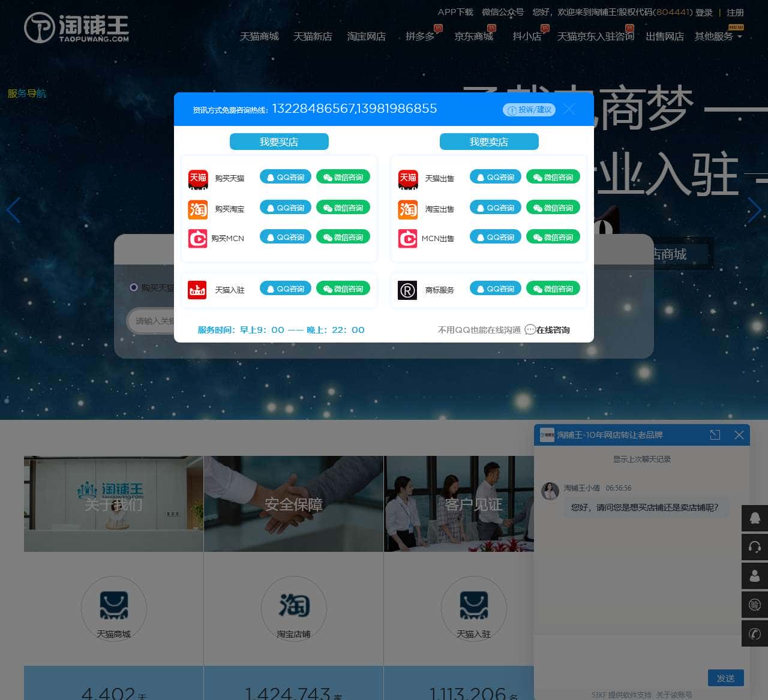Select the 购买天猫 radio button

click(134, 287)
